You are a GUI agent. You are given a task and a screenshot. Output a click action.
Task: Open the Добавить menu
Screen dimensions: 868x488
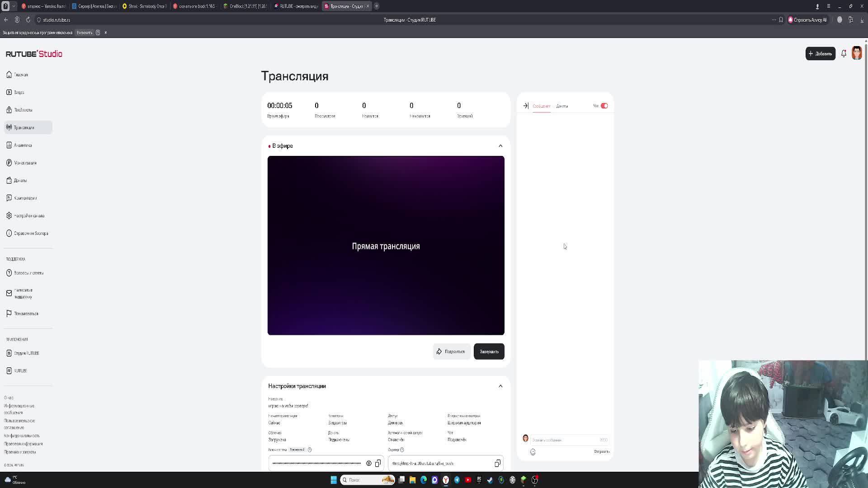(820, 54)
